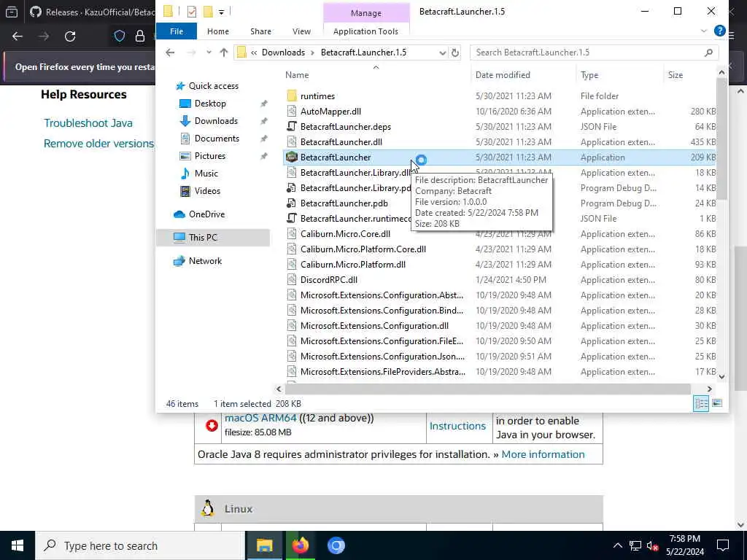Open the runtimes folder icon
Image resolution: width=747 pixels, height=560 pixels.
(x=292, y=96)
